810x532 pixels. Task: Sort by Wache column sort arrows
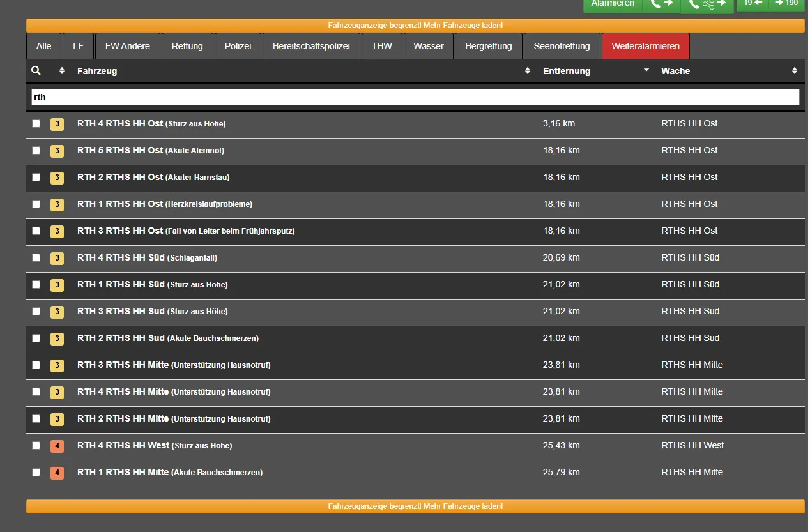(794, 71)
